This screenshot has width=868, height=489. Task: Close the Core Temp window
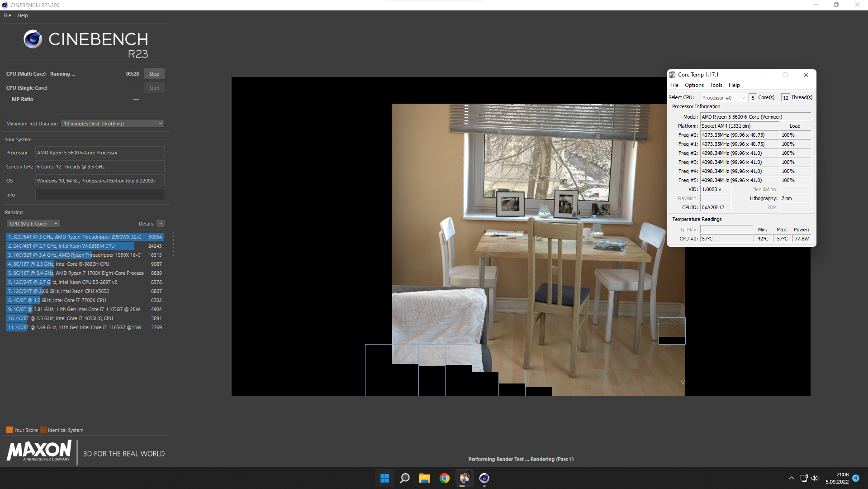(806, 75)
